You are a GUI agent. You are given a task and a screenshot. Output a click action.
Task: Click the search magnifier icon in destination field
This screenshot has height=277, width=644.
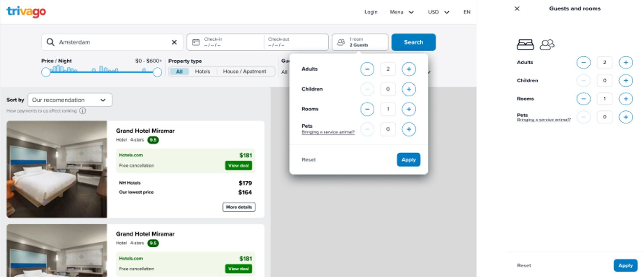50,42
